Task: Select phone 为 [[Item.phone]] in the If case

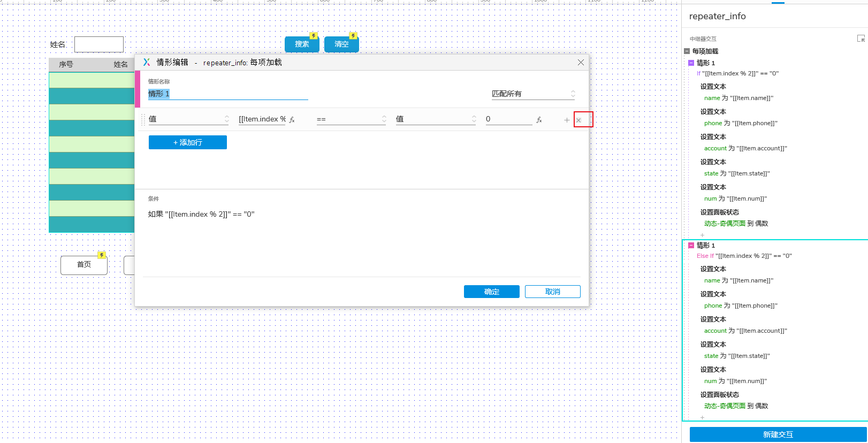Action: 741,124
